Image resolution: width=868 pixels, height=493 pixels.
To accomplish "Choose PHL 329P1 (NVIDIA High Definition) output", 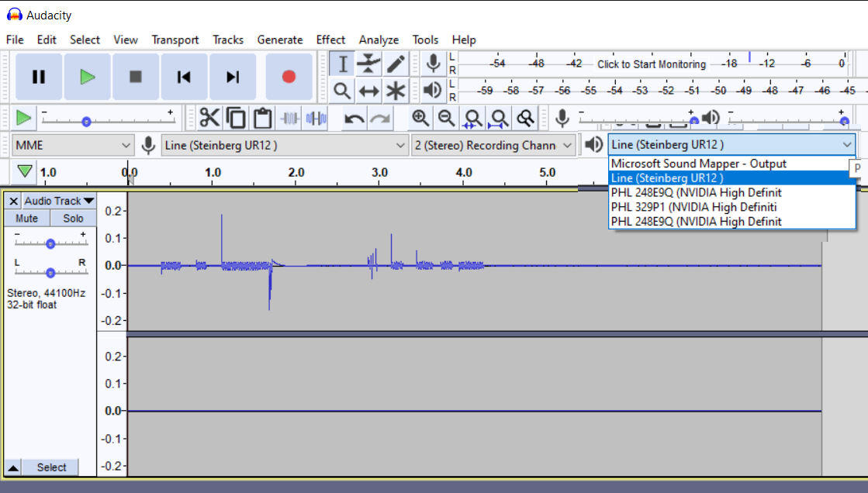I will (731, 207).
